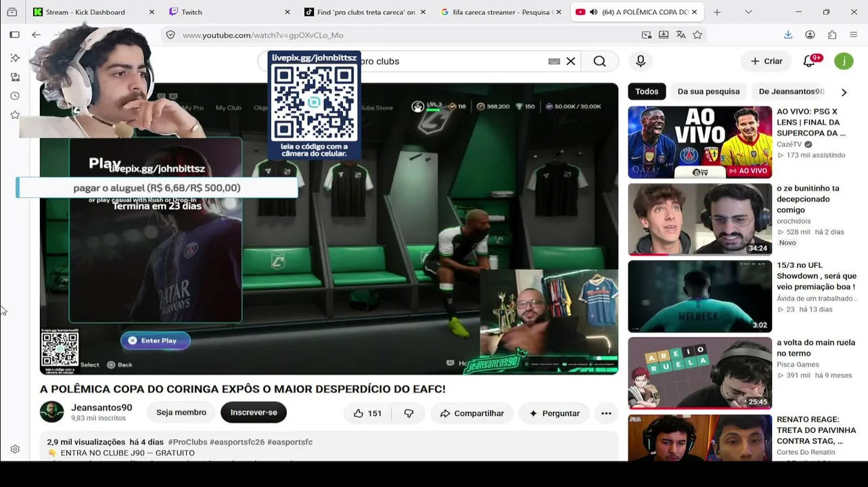
Task: Expand the list all tabs dropdown arrow
Action: [x=748, y=12]
